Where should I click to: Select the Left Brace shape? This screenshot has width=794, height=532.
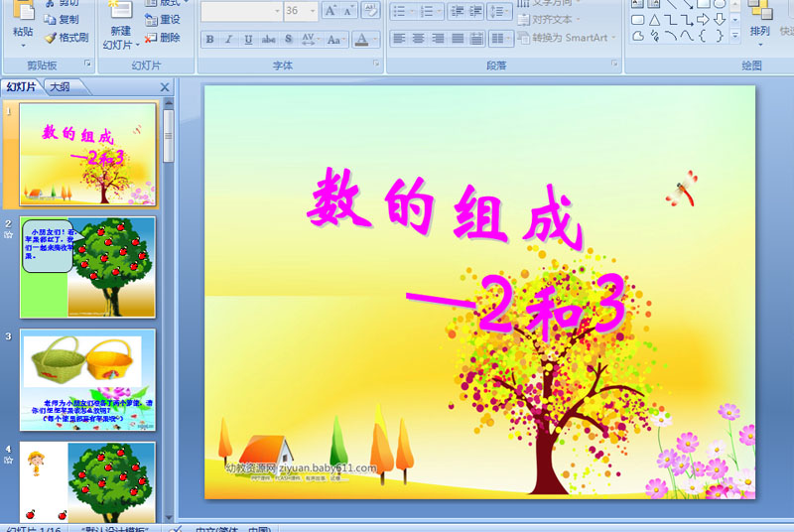pyautogui.click(x=703, y=36)
